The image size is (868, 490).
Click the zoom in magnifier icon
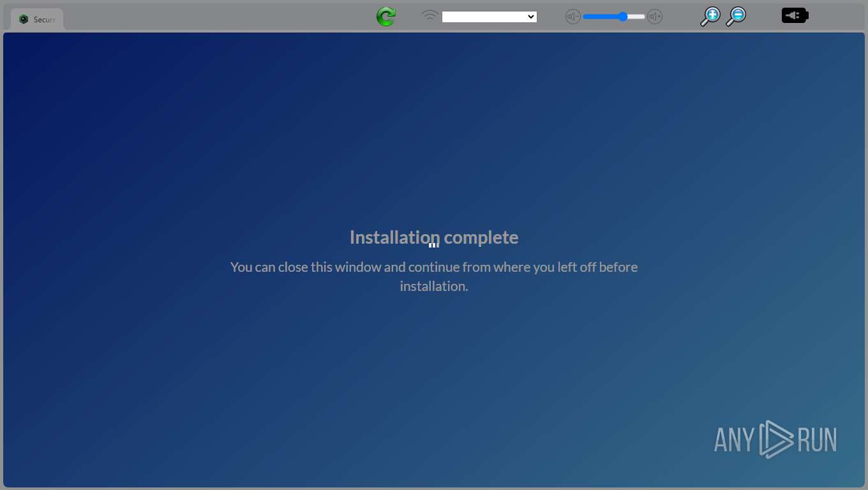710,17
